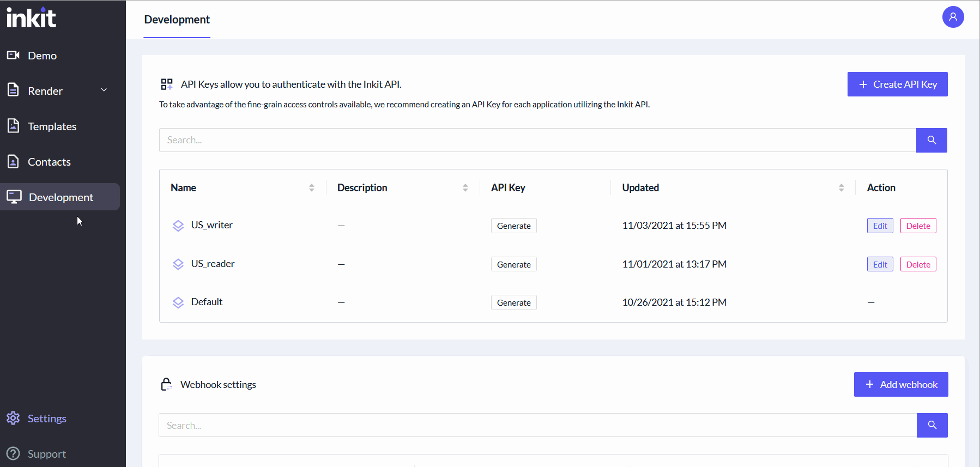Open Demo in the sidebar

tap(42, 56)
